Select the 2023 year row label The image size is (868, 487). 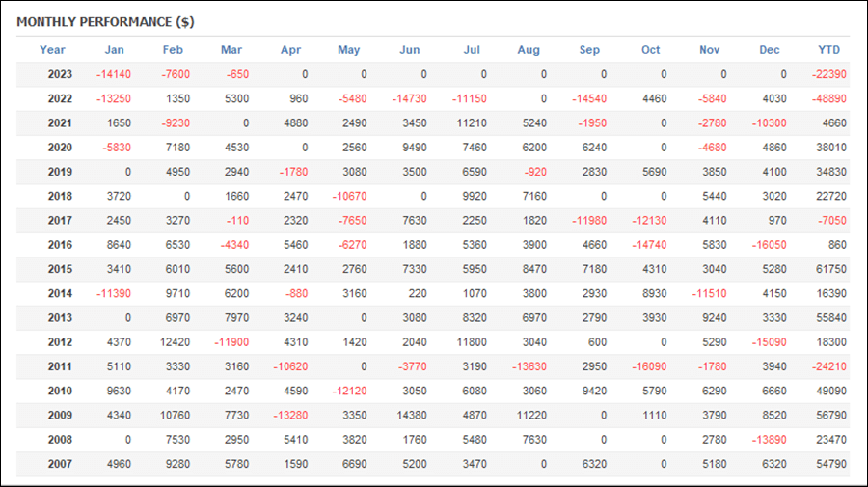[60, 74]
